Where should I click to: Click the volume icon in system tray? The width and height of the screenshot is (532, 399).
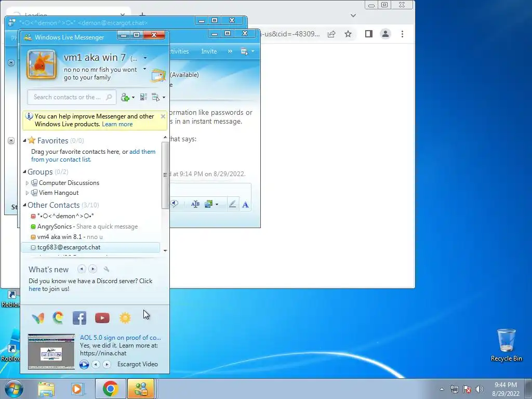(x=480, y=389)
